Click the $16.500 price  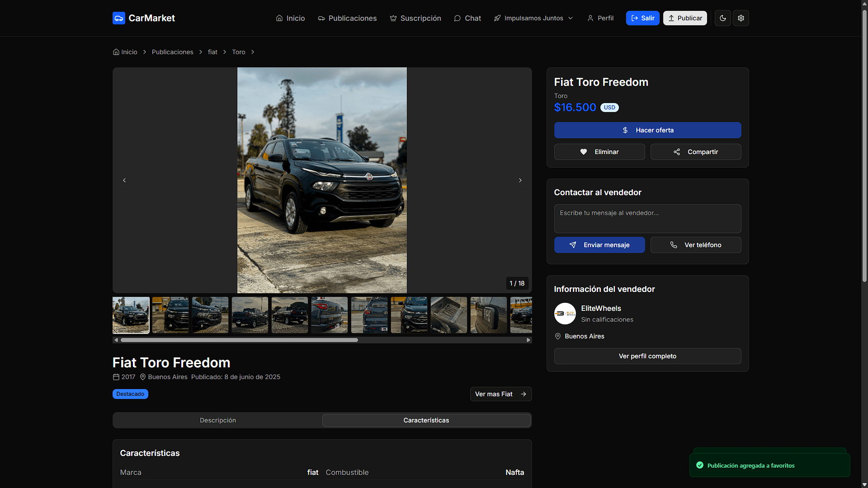pos(575,108)
